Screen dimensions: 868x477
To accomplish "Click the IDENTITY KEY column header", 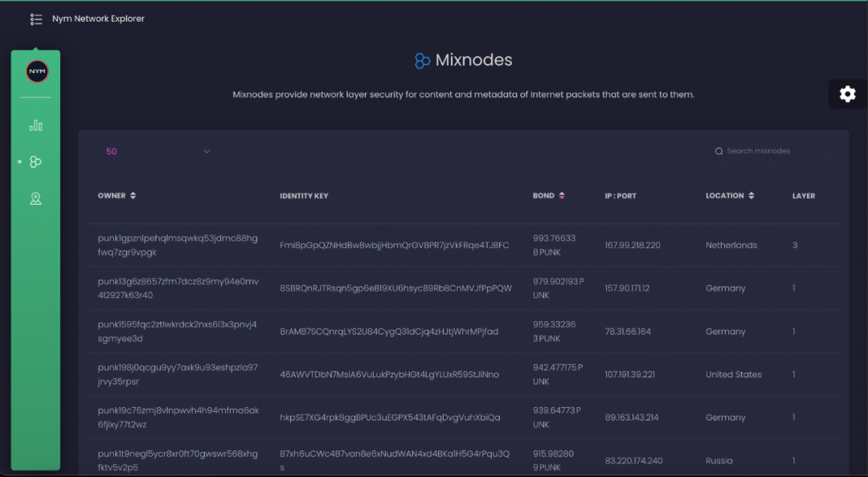I will point(304,196).
